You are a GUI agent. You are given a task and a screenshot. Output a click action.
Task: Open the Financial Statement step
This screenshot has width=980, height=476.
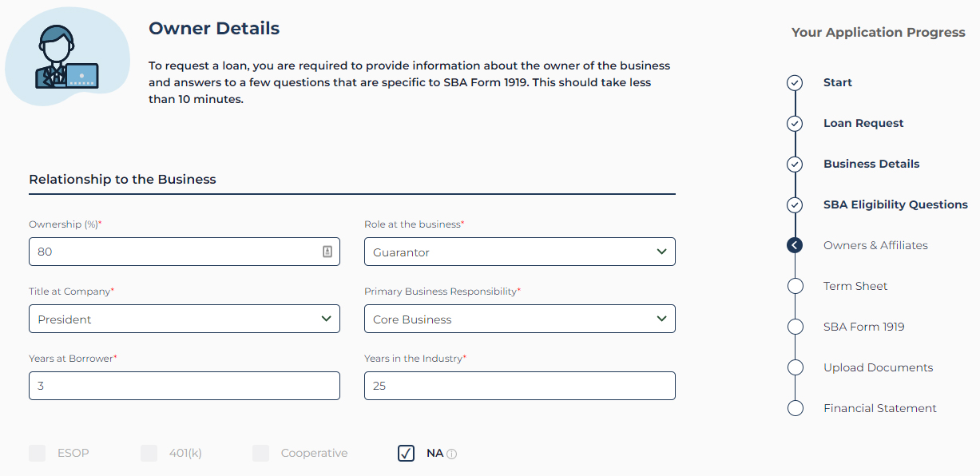pyautogui.click(x=880, y=408)
